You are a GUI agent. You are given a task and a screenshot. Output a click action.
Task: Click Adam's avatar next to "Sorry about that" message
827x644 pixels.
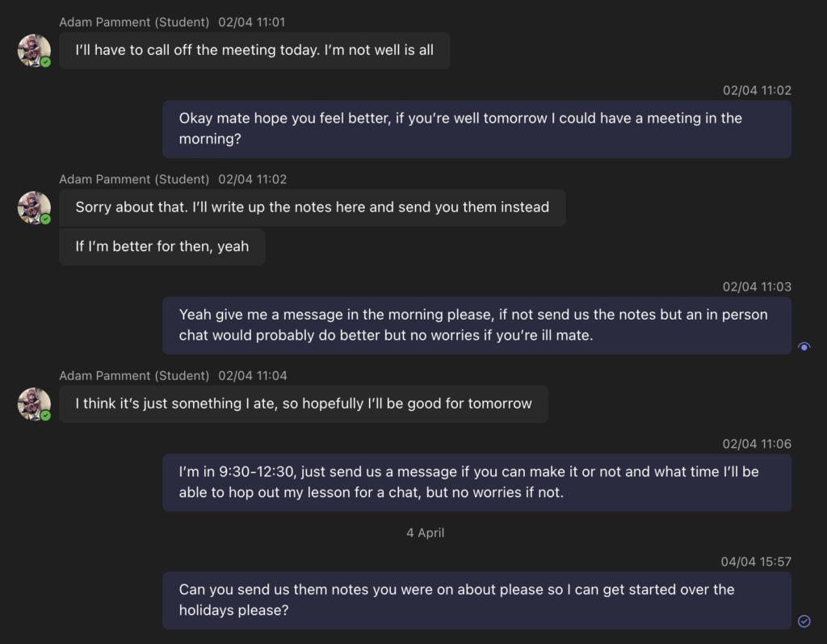(34, 207)
